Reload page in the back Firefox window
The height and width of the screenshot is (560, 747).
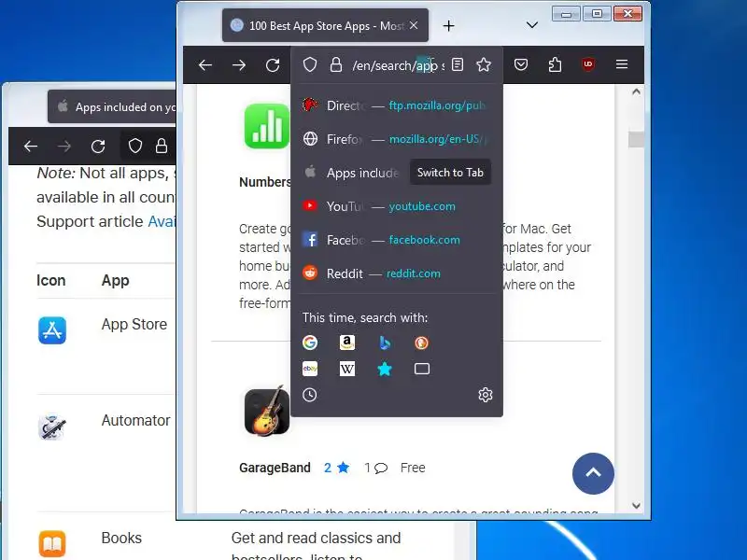point(98,147)
